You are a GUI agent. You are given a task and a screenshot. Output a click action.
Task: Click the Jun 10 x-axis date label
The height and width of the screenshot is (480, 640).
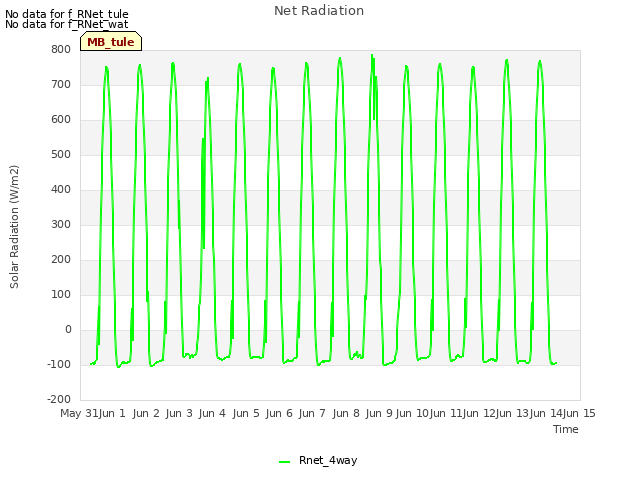pos(412,413)
